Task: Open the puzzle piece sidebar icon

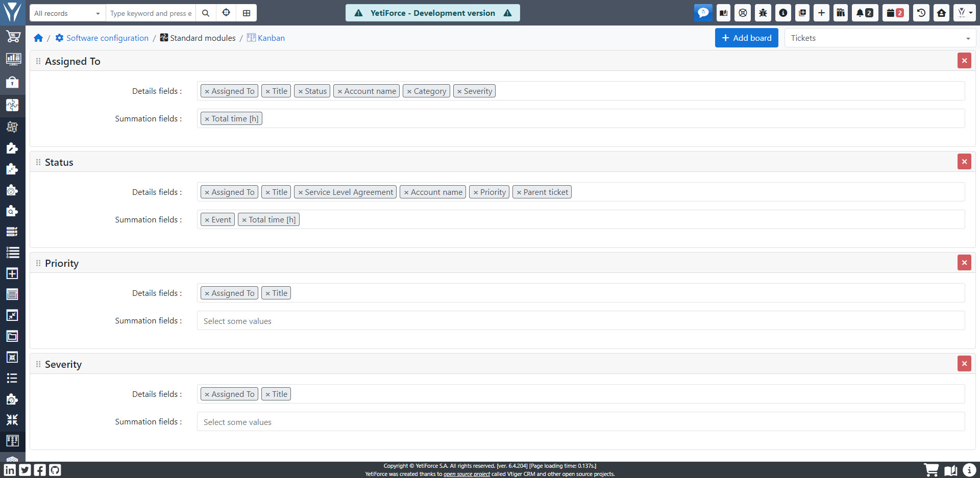Action: pos(12,105)
